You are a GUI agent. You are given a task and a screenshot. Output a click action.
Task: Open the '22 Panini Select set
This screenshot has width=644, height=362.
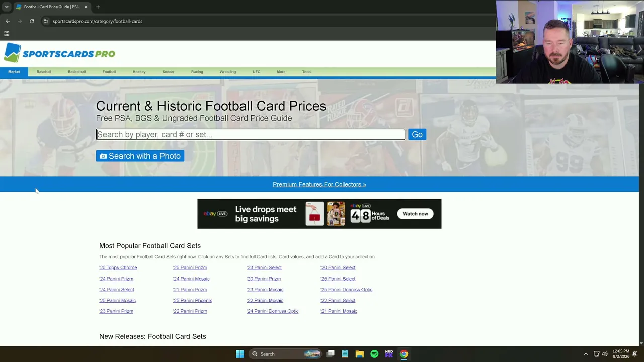338,301
